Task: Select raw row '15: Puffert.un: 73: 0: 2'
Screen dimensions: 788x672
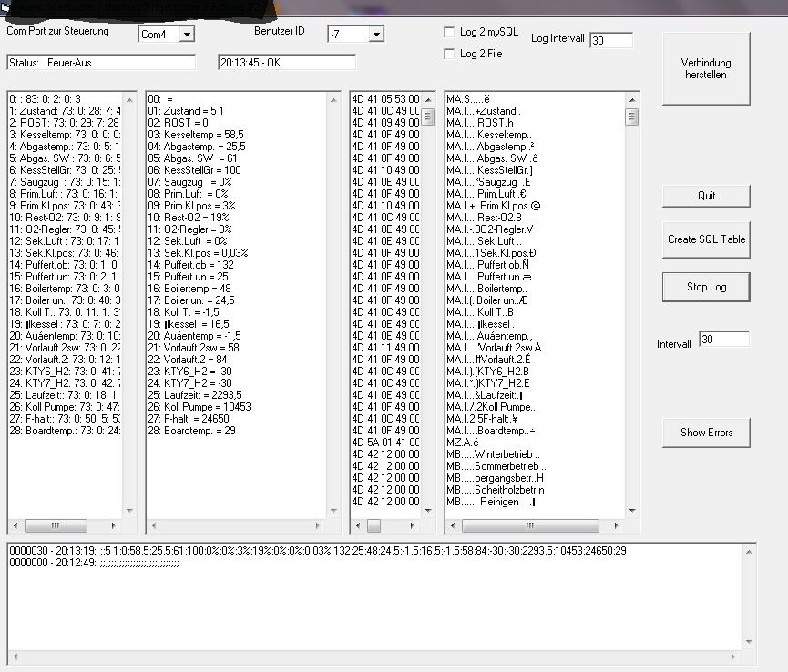Action: pos(65,277)
